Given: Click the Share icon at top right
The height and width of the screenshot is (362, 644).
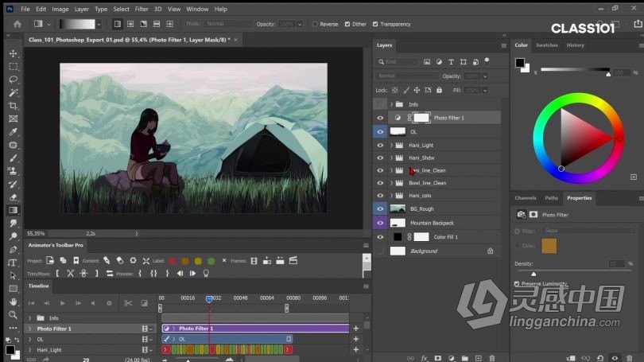Looking at the screenshot, I should tap(638, 24).
